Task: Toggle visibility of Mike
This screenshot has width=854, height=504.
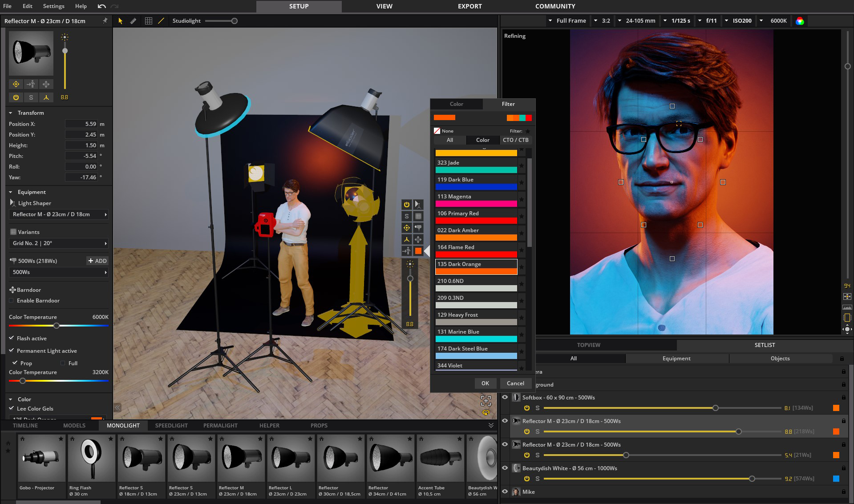Action: tap(505, 492)
